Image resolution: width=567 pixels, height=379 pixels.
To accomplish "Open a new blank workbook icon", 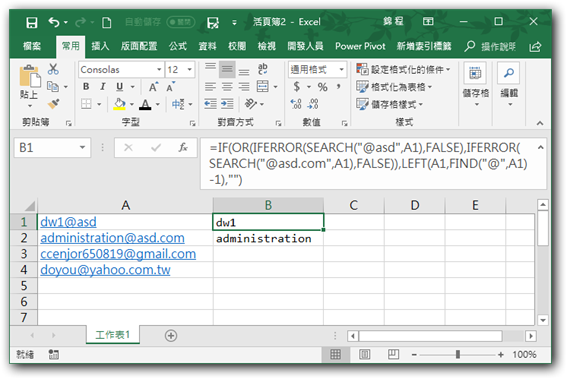I will pyautogui.click(x=106, y=22).
